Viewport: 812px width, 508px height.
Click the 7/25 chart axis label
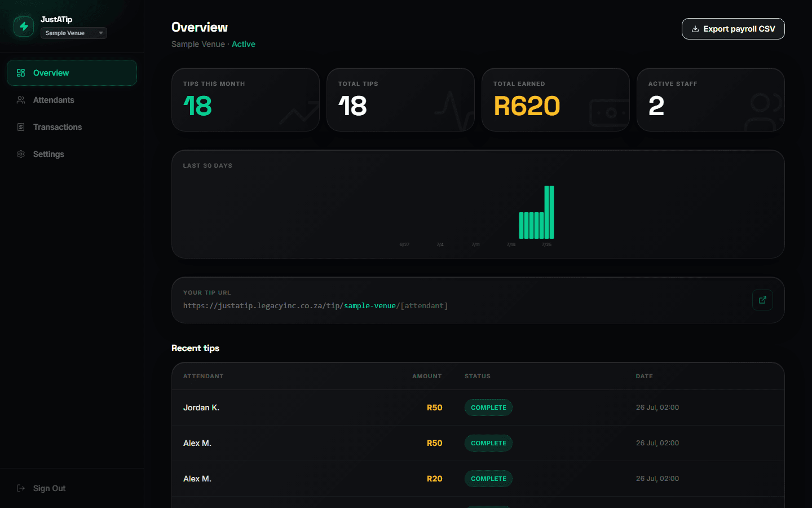[x=546, y=245]
